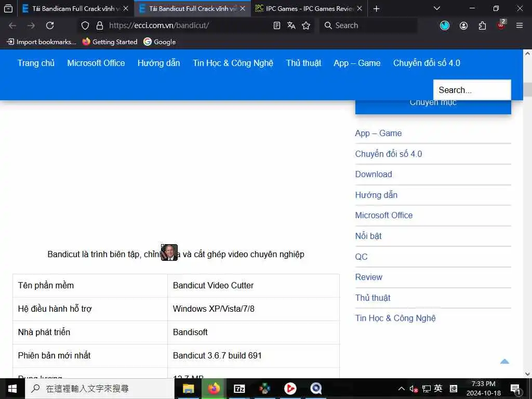The height and width of the screenshot is (399, 532).
Task: Open sidebar category Tin Học & Công Nghệ
Action: tap(395, 318)
